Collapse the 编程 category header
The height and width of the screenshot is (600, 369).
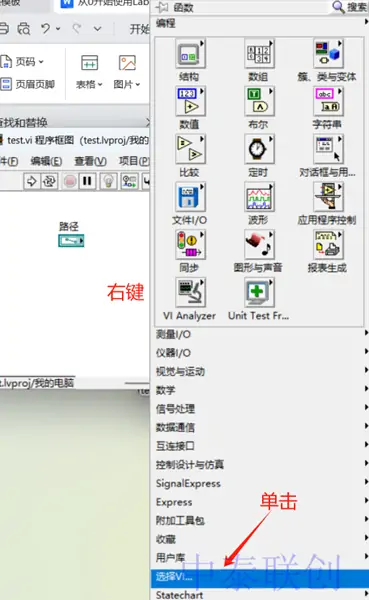click(x=260, y=23)
